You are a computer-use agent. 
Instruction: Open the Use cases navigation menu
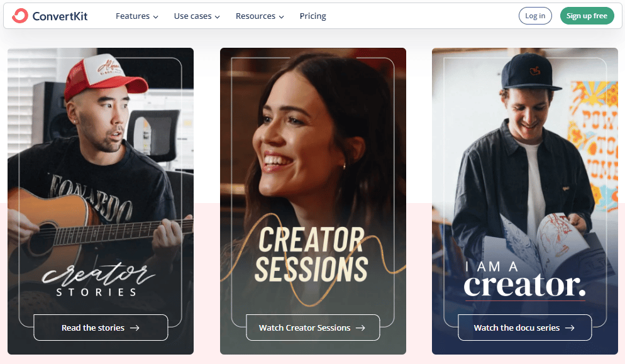tap(197, 16)
